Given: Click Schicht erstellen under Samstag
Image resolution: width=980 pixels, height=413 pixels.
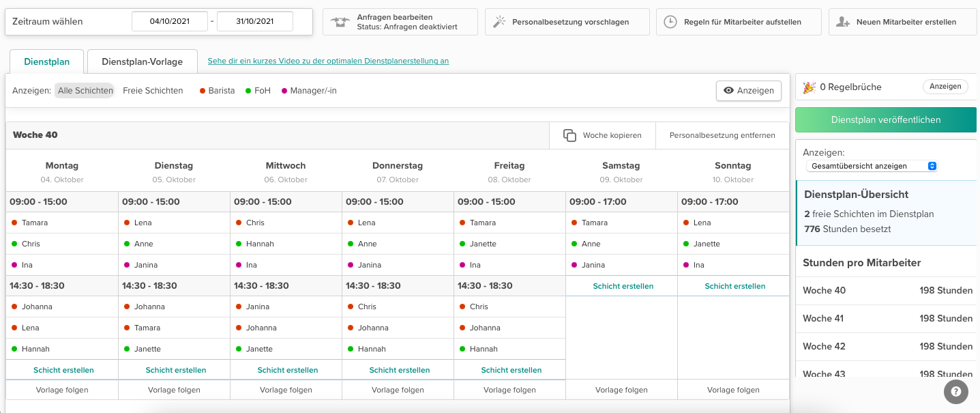Looking at the screenshot, I should pyautogui.click(x=623, y=286).
